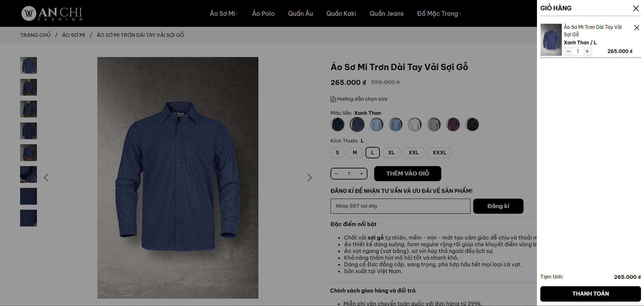Select size S
644x306 pixels.
337,153
